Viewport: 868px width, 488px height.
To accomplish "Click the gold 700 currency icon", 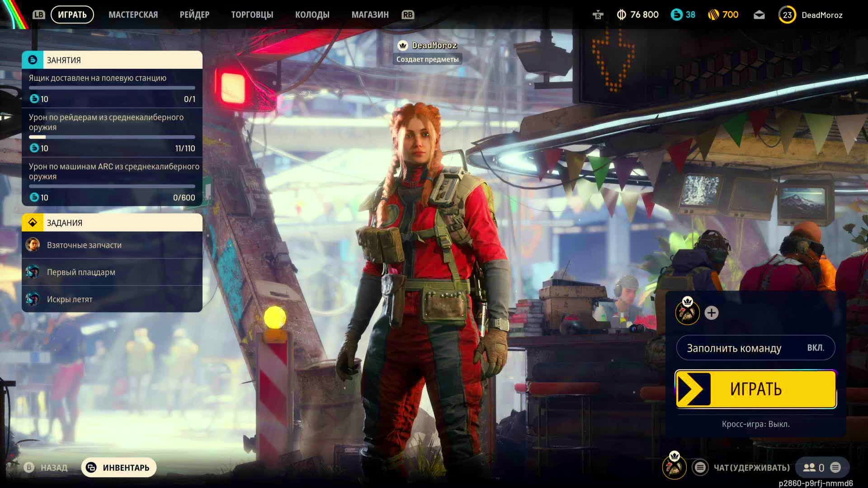I will pos(713,15).
